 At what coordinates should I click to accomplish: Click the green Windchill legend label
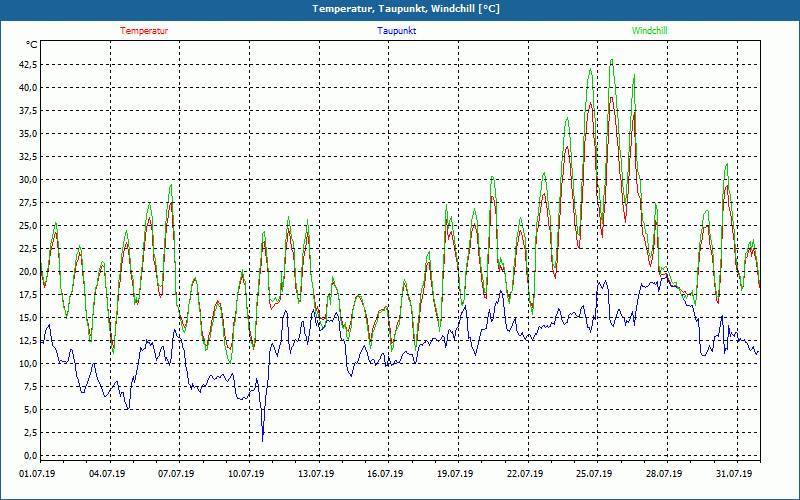point(649,31)
